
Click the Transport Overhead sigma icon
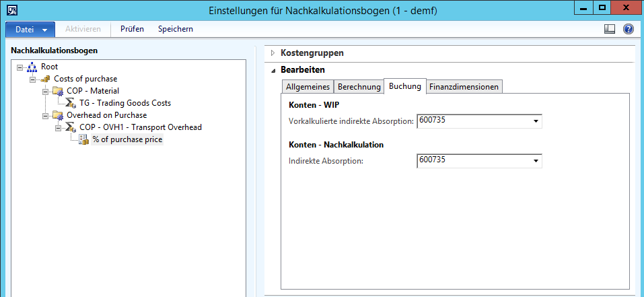pos(70,127)
